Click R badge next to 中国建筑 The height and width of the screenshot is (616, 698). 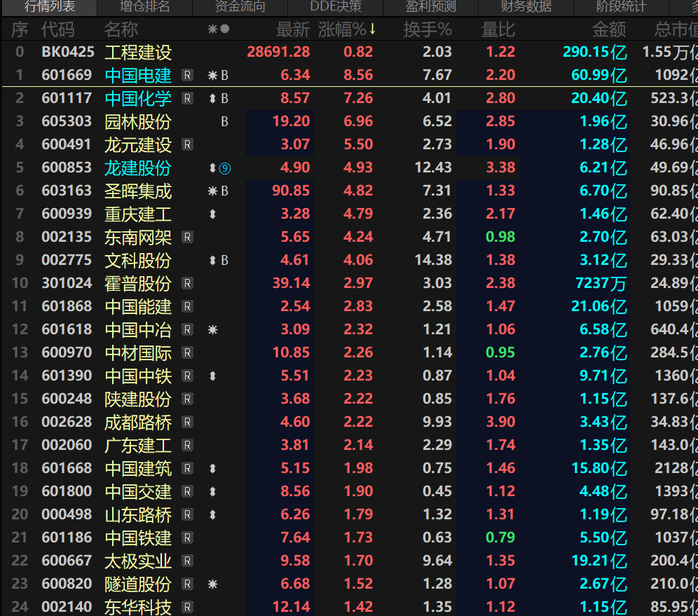[x=187, y=469]
